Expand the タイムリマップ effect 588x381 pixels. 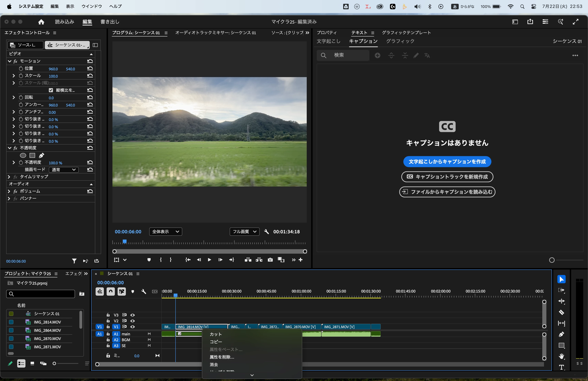point(9,177)
